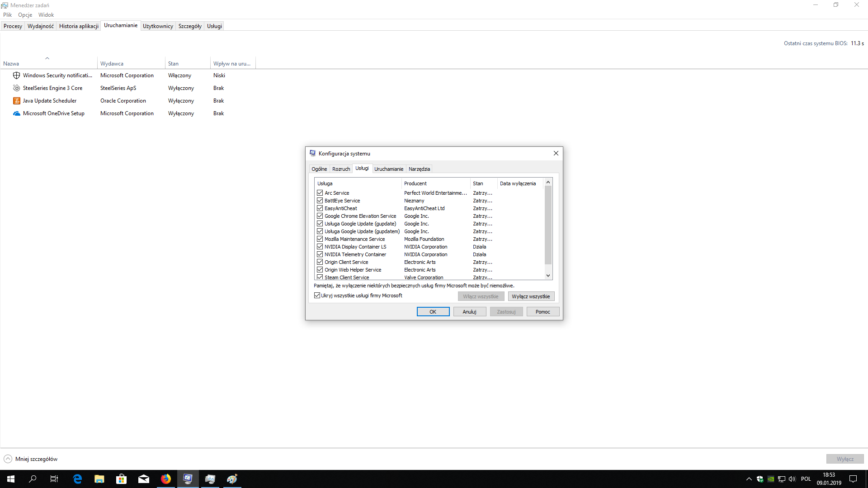Image resolution: width=868 pixels, height=488 pixels.
Task: Select the Microsoft OneDrive Setup cloud icon
Action: [17, 113]
